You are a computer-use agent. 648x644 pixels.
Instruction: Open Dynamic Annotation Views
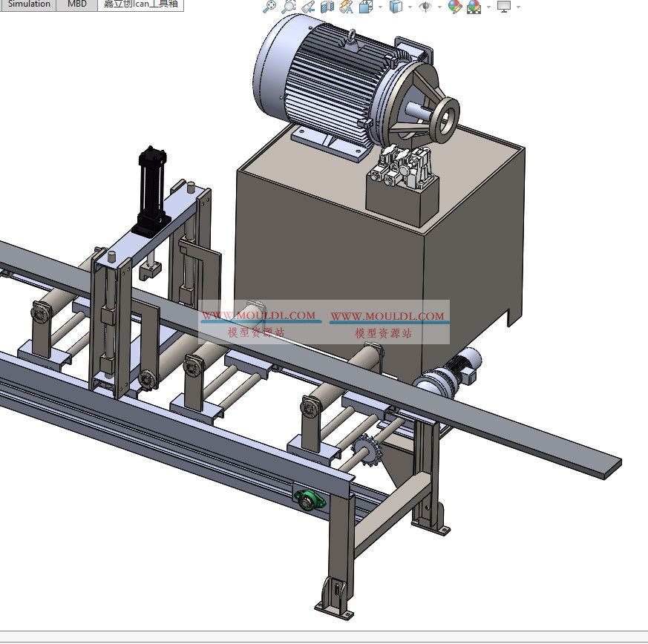pos(346,7)
